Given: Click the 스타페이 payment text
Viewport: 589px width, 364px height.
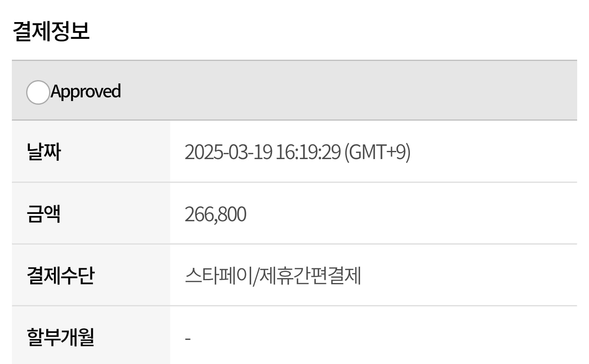Looking at the screenshot, I should 218,275.
